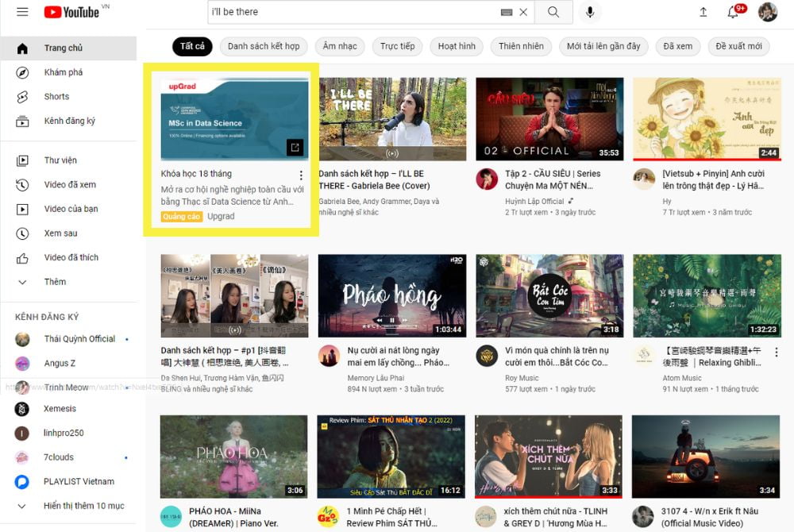794x532 pixels.
Task: Open 'Thư viện' in the sidebar
Action: point(60,160)
